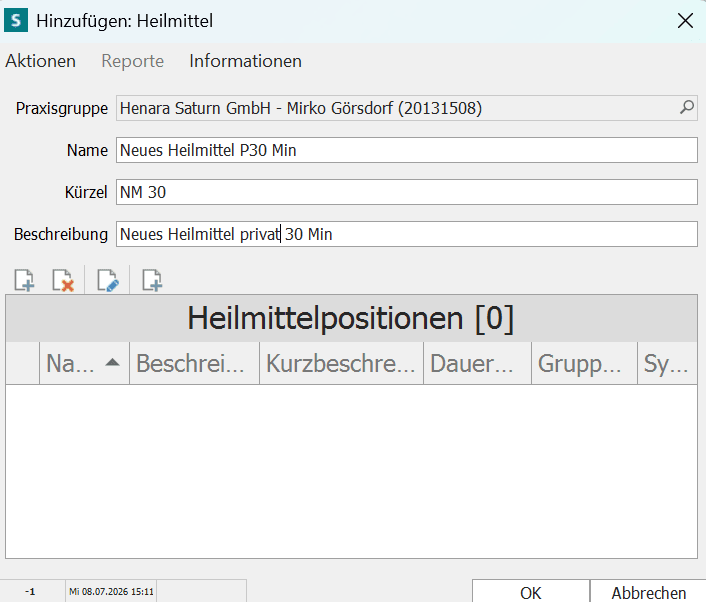The image size is (706, 602).
Task: Open the Informationen menu
Action: point(245,61)
